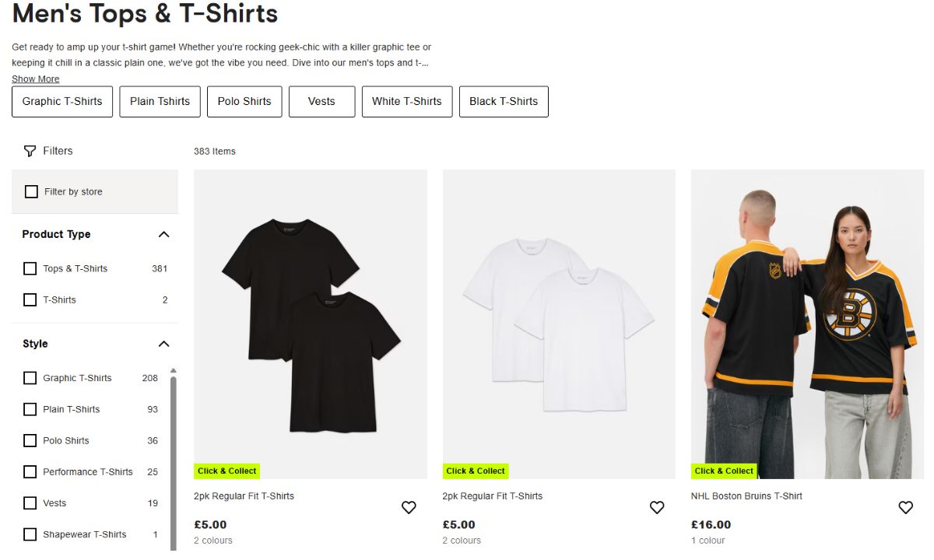This screenshot has width=934, height=560.
Task: Select the Graphic T-Shirts category chip
Action: tap(61, 101)
